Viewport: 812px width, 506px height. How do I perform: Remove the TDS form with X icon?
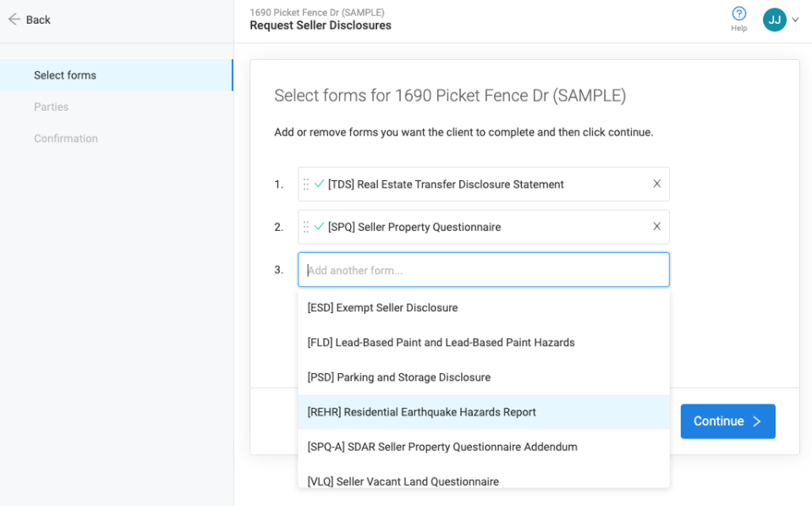coord(656,184)
